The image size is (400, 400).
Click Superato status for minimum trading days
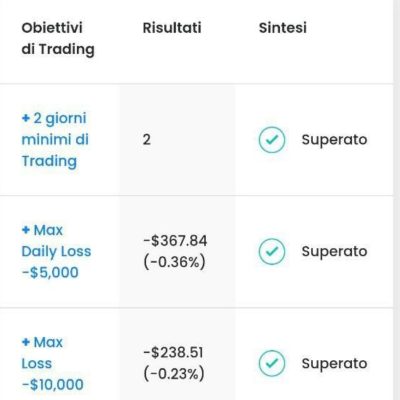click(334, 140)
